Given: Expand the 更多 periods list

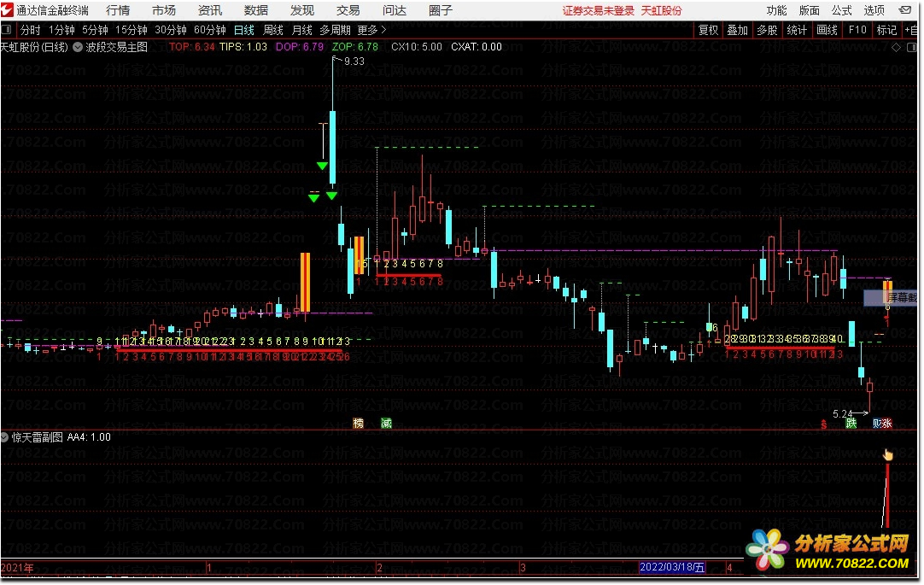Looking at the screenshot, I should click(x=371, y=29).
